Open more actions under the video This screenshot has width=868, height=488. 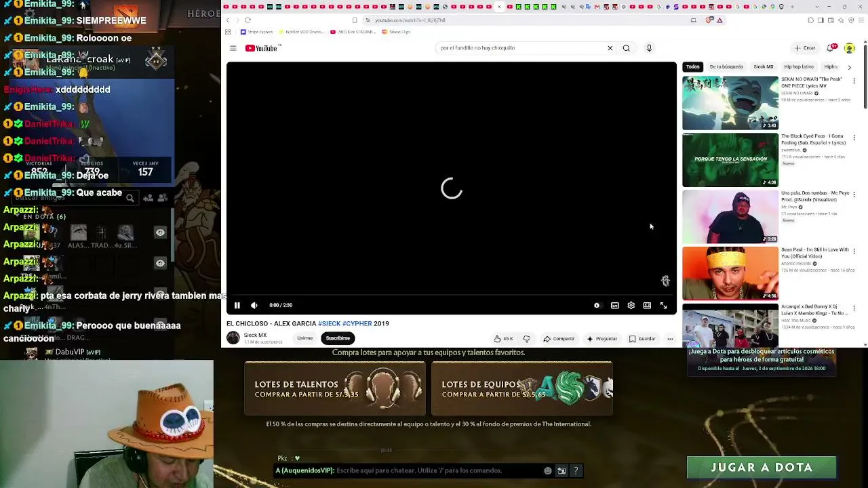tap(670, 338)
